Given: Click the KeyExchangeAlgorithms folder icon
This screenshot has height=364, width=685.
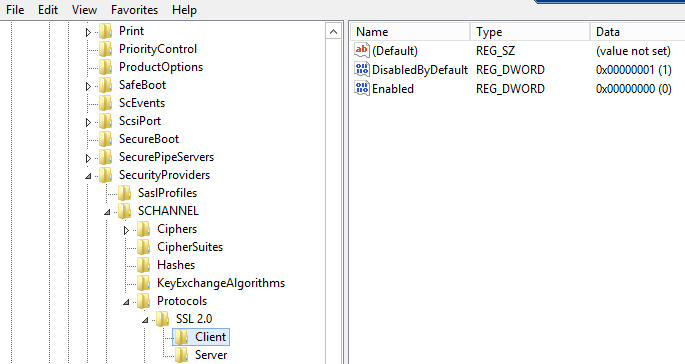Looking at the screenshot, I should point(143,283).
